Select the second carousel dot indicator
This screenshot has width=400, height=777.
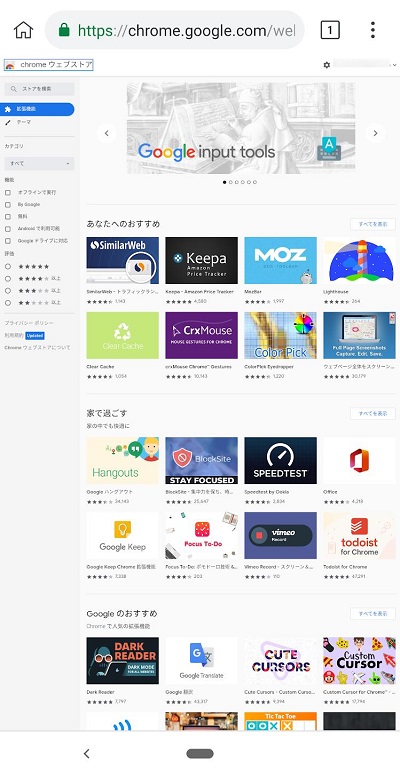[x=230, y=182]
